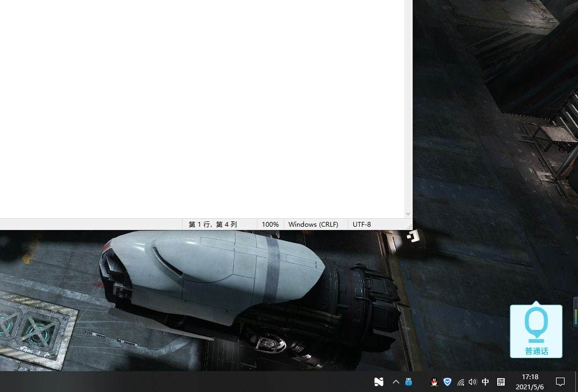The height and width of the screenshot is (392, 578).
Task: Switch the 拼 pinyin input mode indicator
Action: (x=500, y=382)
